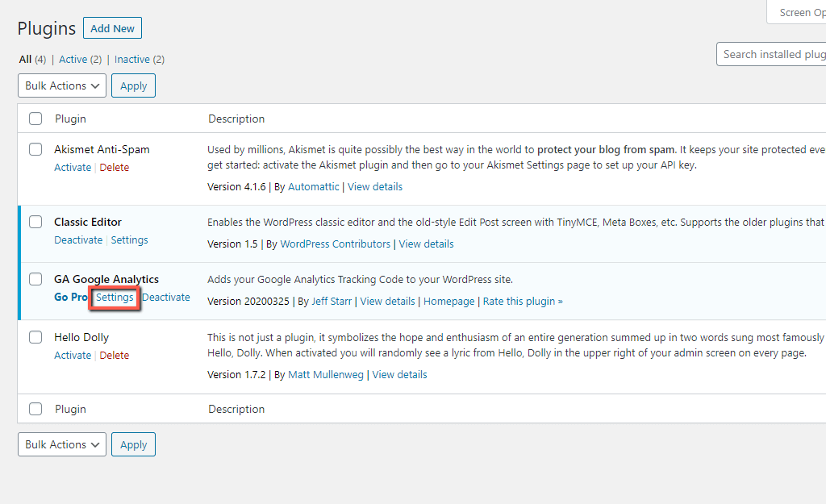
Task: Open the GA Google Analytics Homepage link
Action: [448, 302]
